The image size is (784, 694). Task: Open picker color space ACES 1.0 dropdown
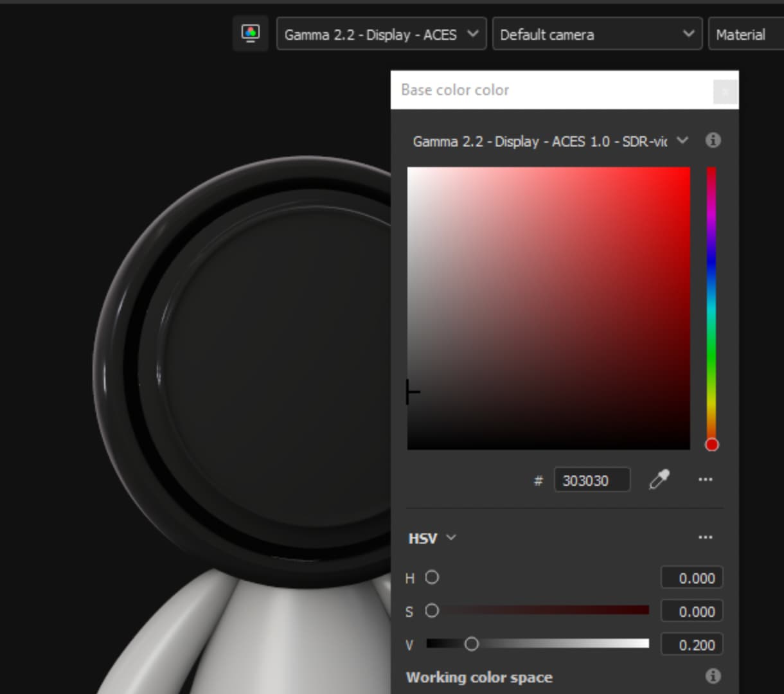click(549, 141)
